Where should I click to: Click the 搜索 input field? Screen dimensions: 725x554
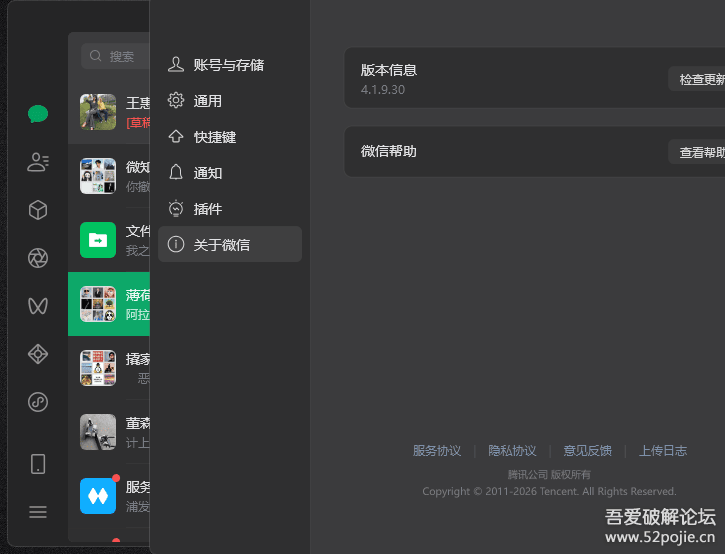tap(115, 56)
